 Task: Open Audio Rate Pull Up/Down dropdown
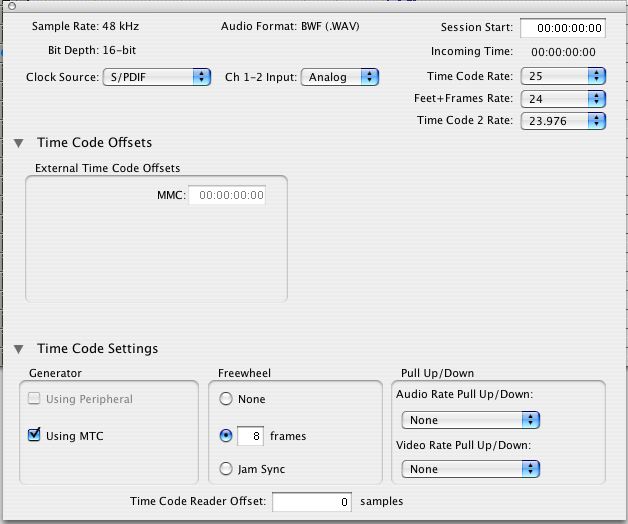point(470,420)
